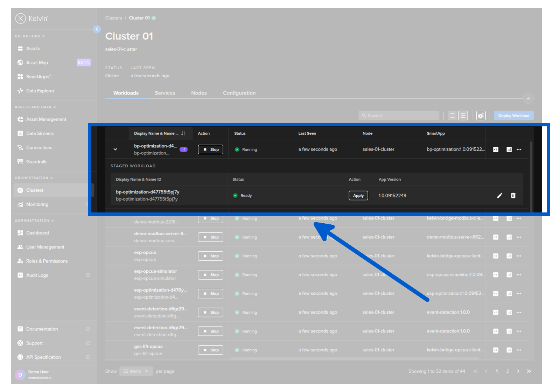
Task: Sort by Display Name & Name column
Action: [183, 133]
